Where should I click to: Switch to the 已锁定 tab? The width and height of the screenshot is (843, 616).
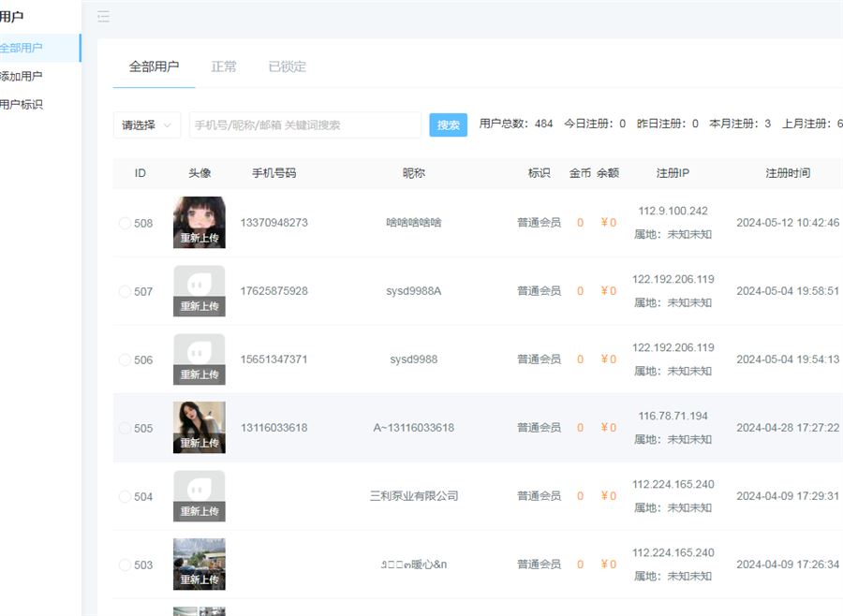pos(287,66)
